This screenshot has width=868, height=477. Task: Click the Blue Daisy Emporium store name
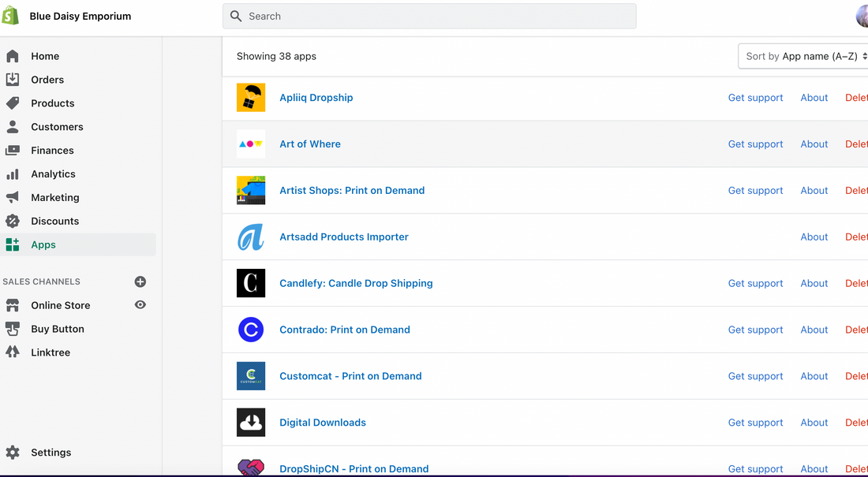pyautogui.click(x=80, y=16)
